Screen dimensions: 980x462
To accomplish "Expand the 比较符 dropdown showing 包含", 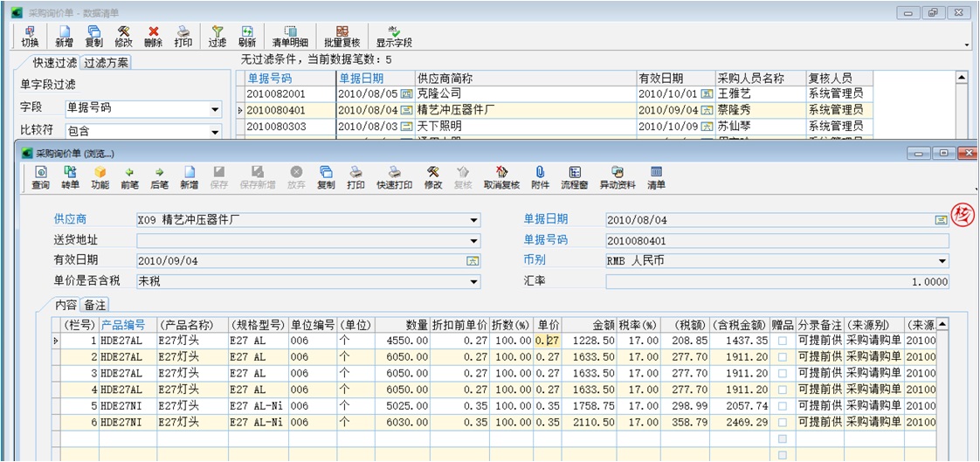I will (215, 132).
